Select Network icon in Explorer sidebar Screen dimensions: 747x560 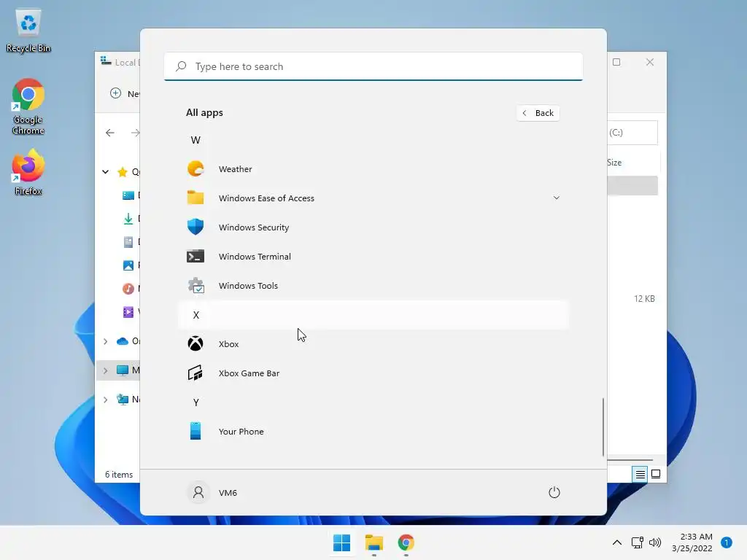pyautogui.click(x=123, y=399)
